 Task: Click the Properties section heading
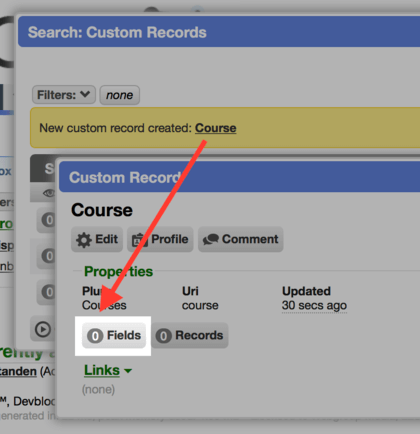coord(118,271)
